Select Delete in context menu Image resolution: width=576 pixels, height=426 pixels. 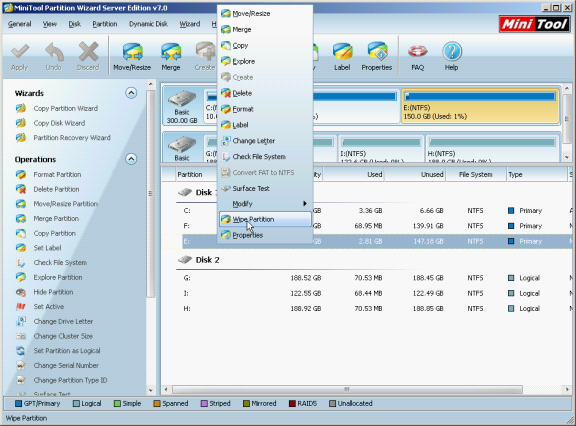pyautogui.click(x=265, y=93)
